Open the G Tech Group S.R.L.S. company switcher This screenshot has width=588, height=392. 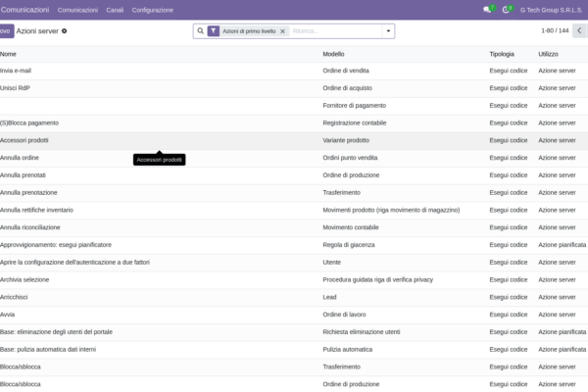coord(551,10)
